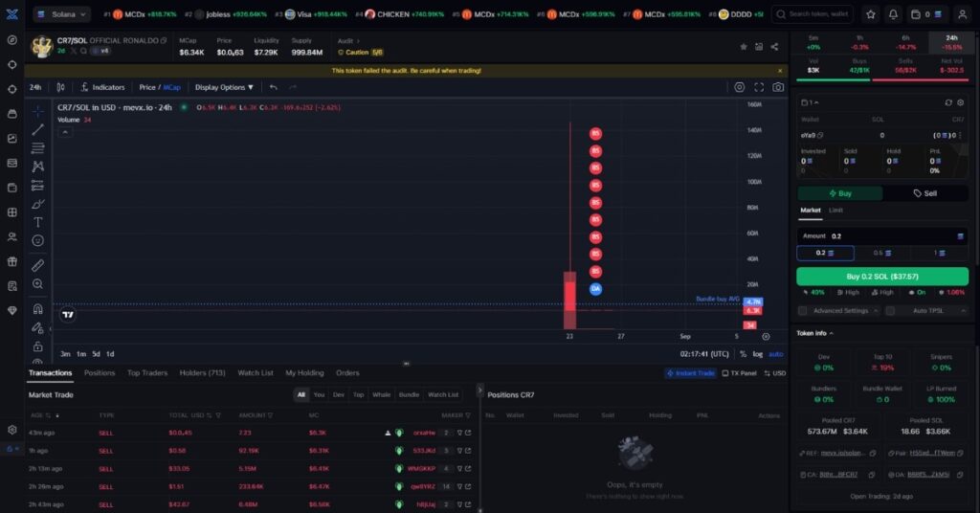980x513 pixels.
Task: Open the 24h chart interval selector
Action: (35, 87)
